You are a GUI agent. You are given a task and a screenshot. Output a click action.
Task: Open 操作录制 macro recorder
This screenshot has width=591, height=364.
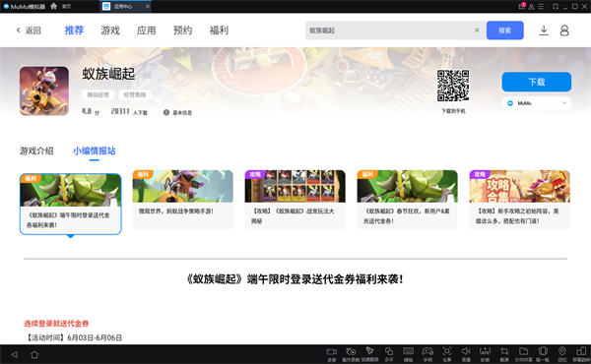click(x=351, y=354)
